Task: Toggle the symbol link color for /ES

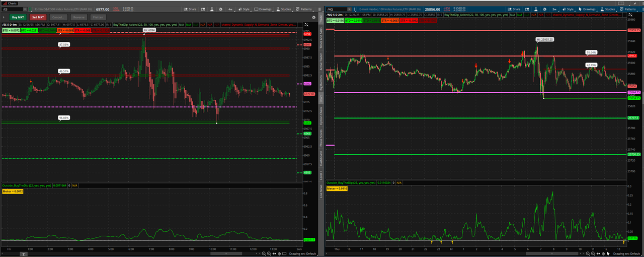Action: tap(30, 9)
